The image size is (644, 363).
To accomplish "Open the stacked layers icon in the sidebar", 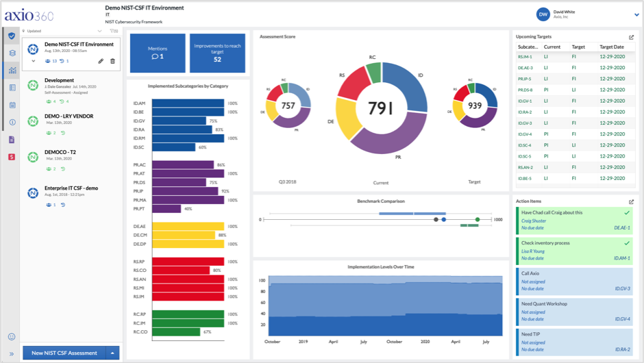I will [x=12, y=53].
